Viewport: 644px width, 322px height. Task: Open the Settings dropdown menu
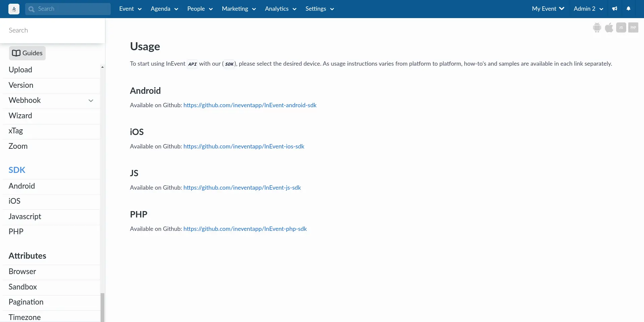[320, 9]
